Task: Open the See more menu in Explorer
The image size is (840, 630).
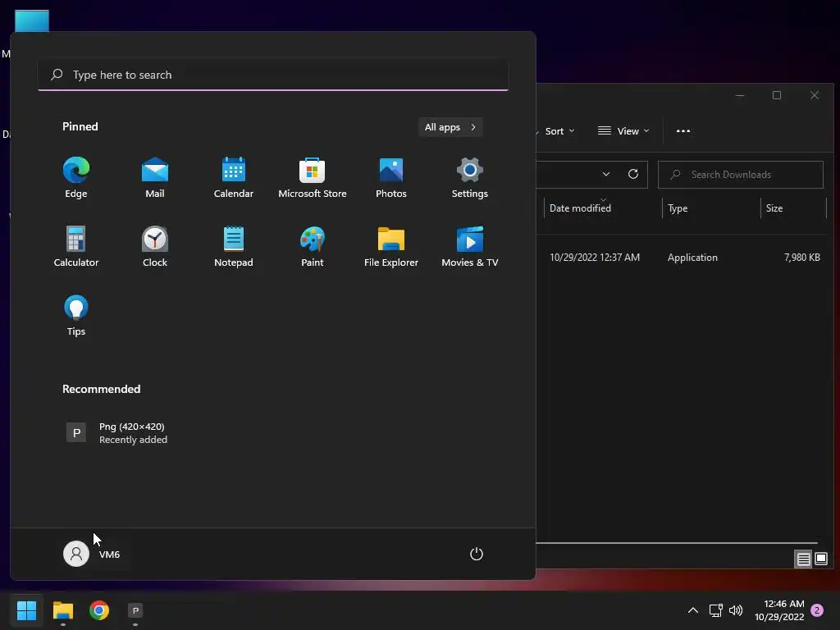Action: (683, 131)
